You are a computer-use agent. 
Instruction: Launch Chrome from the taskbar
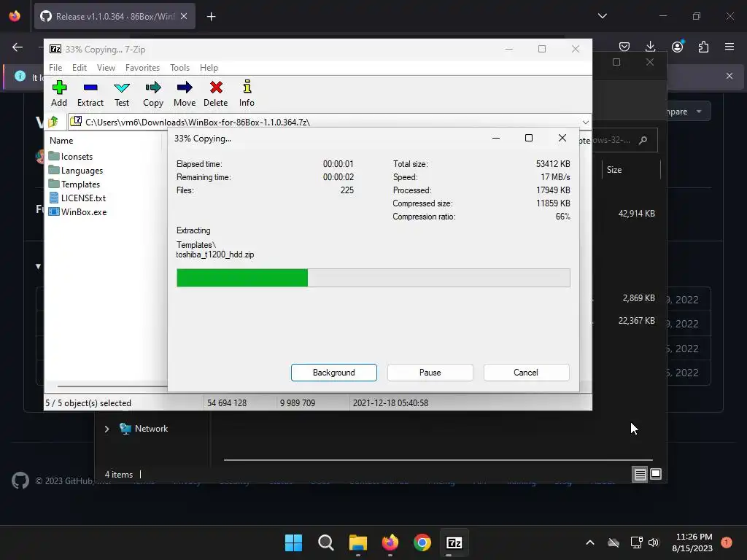tap(422, 542)
